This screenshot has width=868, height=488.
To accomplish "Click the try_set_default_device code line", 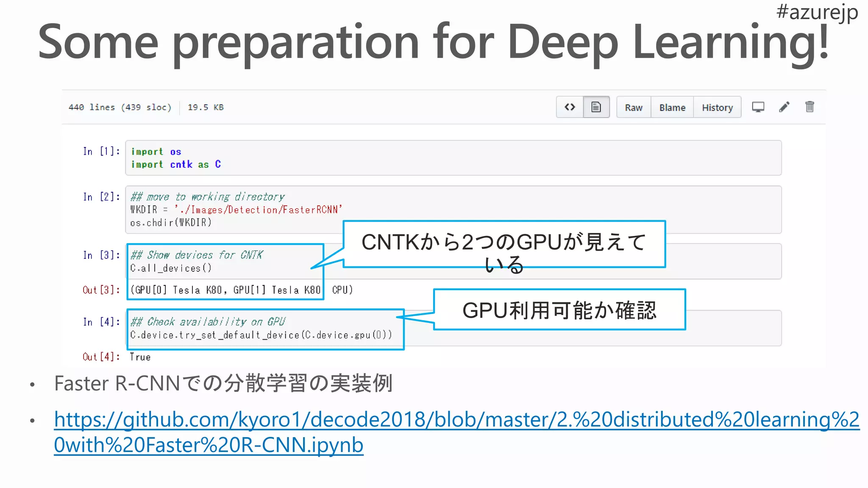I will click(x=261, y=335).
